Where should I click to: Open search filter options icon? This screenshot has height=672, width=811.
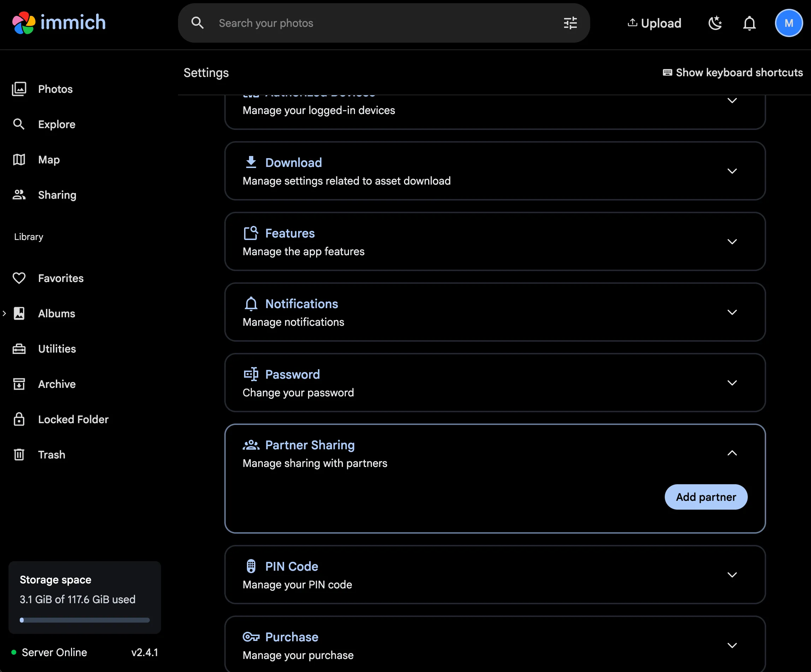570,23
